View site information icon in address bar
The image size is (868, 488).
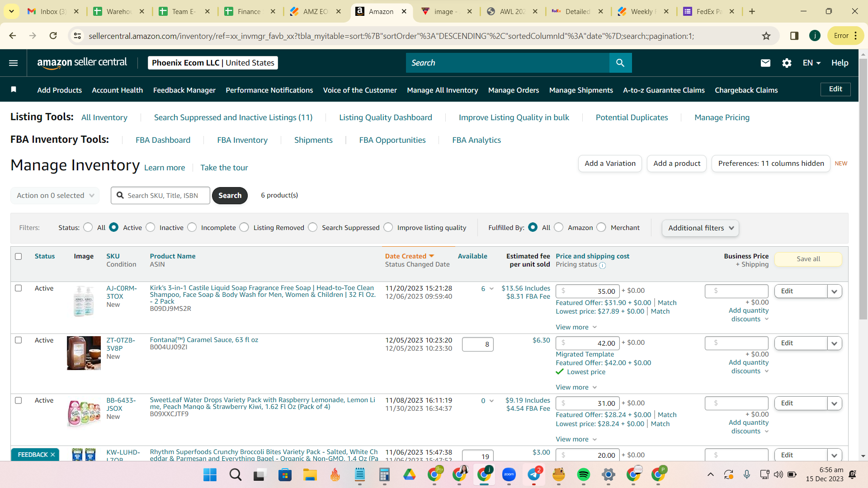[78, 36]
